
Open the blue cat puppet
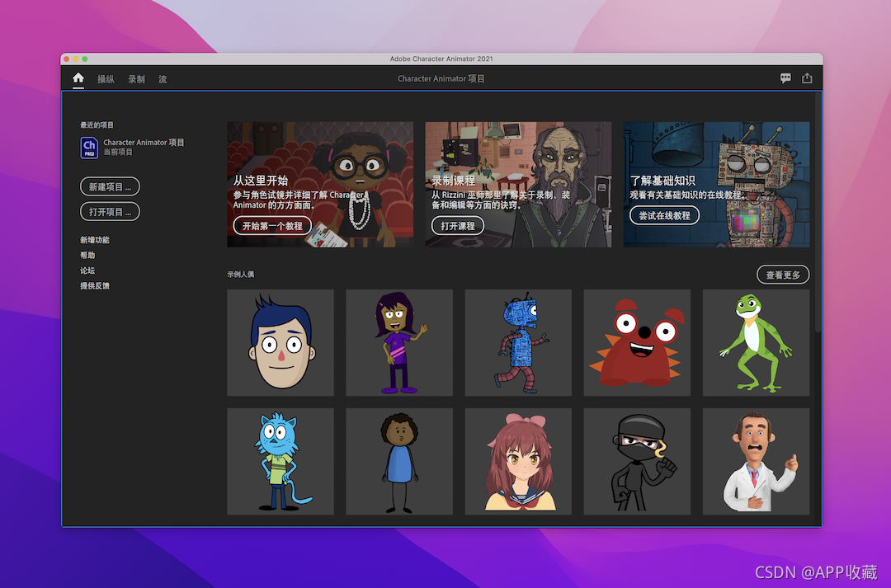click(x=280, y=461)
